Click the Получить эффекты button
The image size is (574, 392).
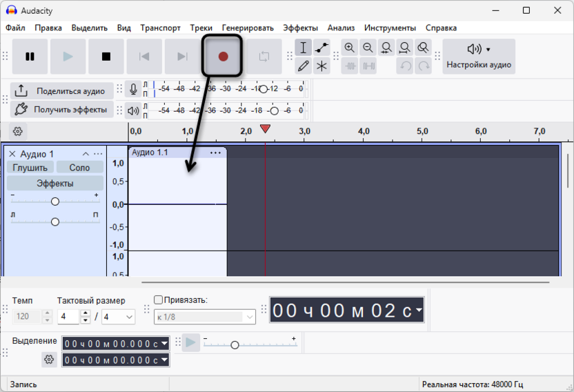coord(62,110)
